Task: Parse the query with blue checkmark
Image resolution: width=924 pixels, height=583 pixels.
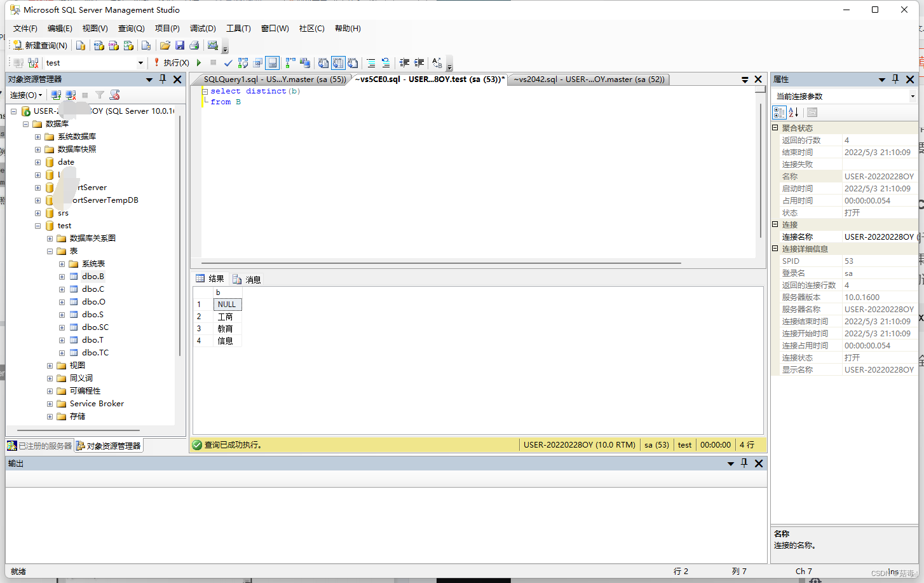Action: pos(228,63)
